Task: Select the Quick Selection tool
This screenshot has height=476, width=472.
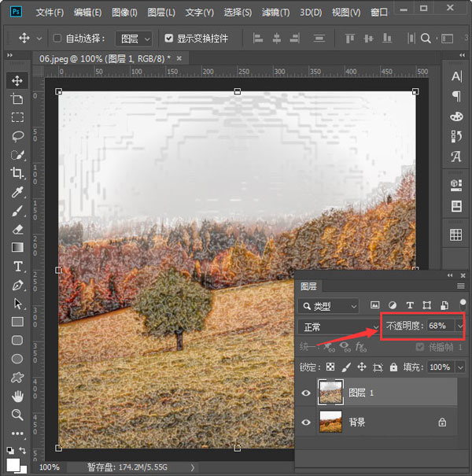Action: (x=17, y=155)
